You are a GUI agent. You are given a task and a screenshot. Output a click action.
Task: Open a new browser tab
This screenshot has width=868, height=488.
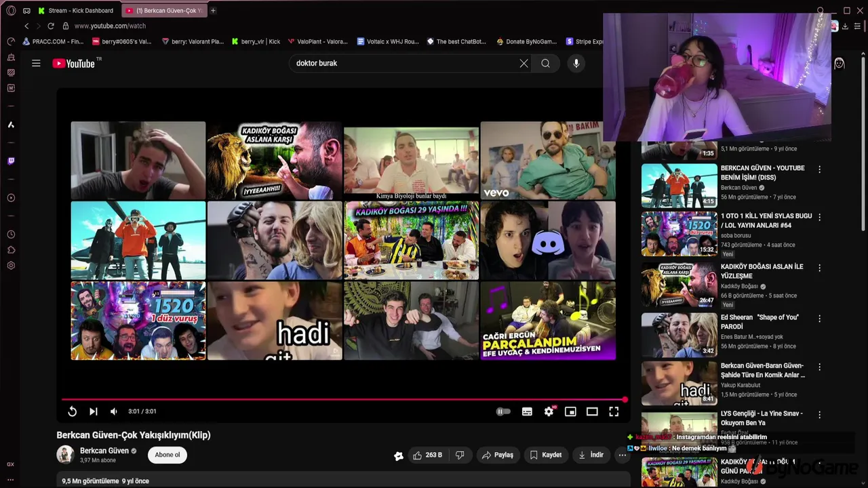(x=213, y=11)
